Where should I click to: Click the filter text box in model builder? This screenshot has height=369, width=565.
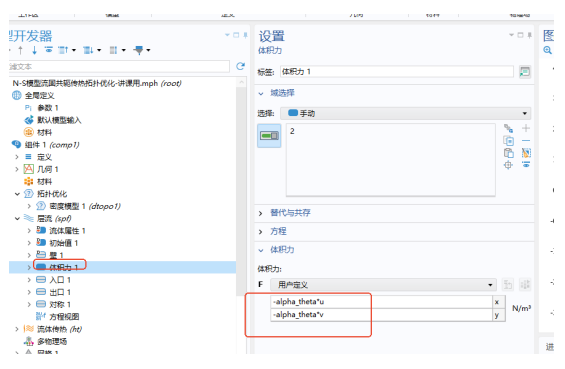(119, 66)
